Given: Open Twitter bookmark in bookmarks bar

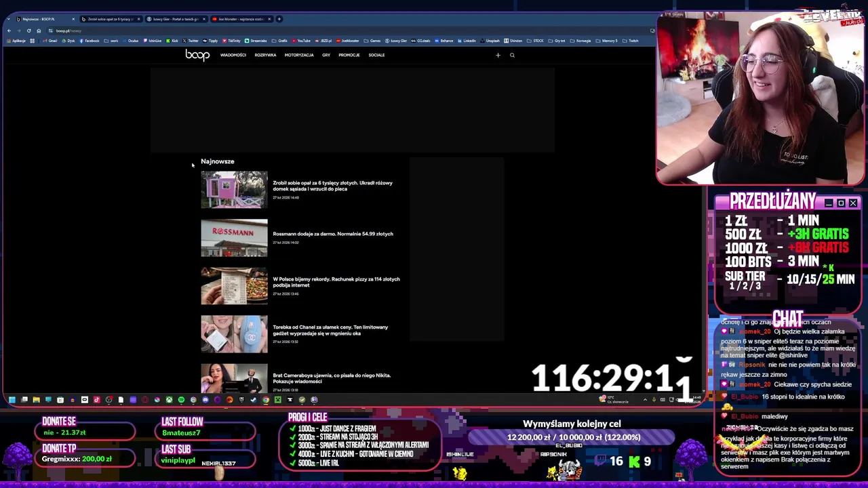Looking at the screenshot, I should click(x=190, y=41).
